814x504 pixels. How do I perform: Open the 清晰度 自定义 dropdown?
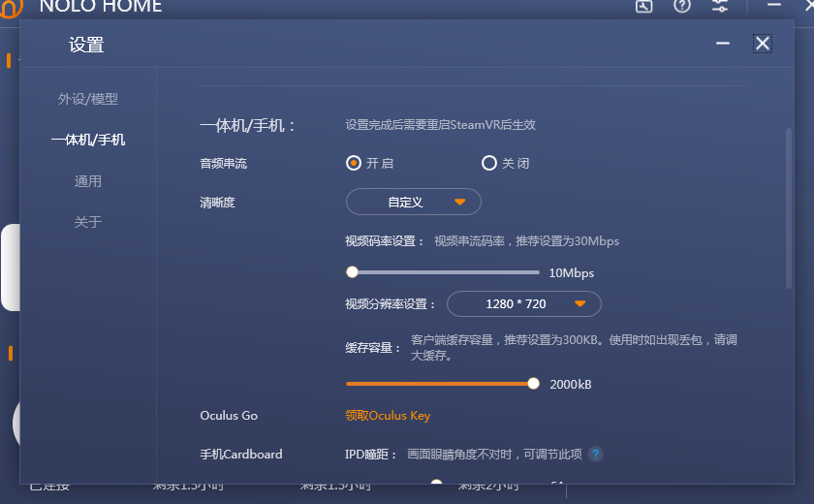coord(414,202)
